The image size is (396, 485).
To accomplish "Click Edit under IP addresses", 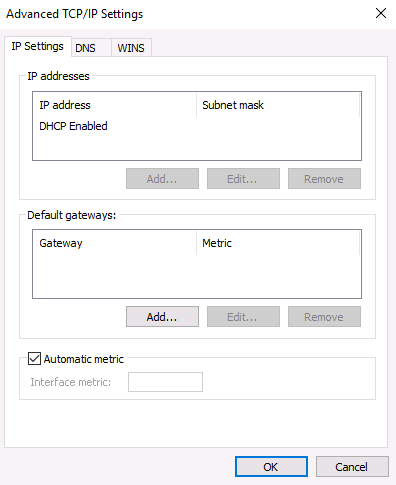I will pos(243,179).
